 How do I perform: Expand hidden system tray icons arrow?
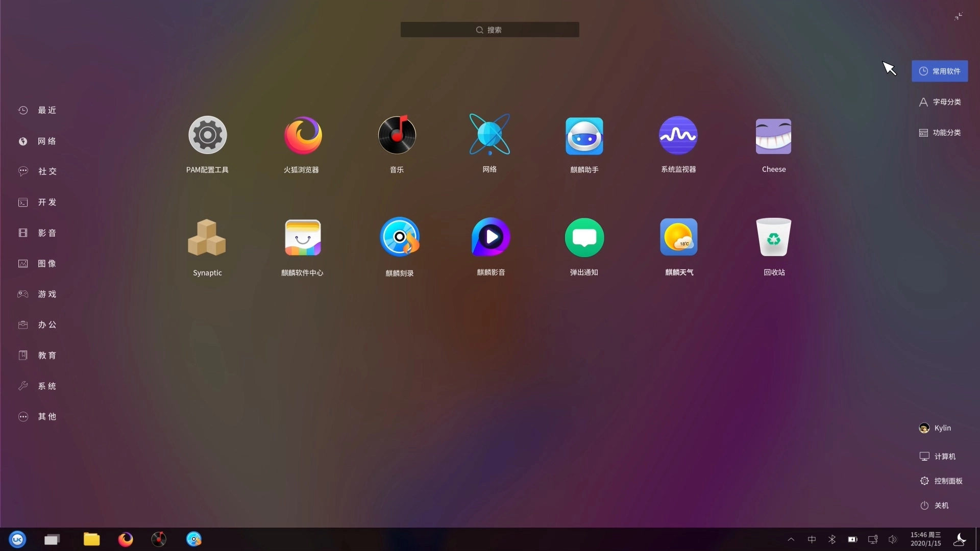(x=791, y=539)
